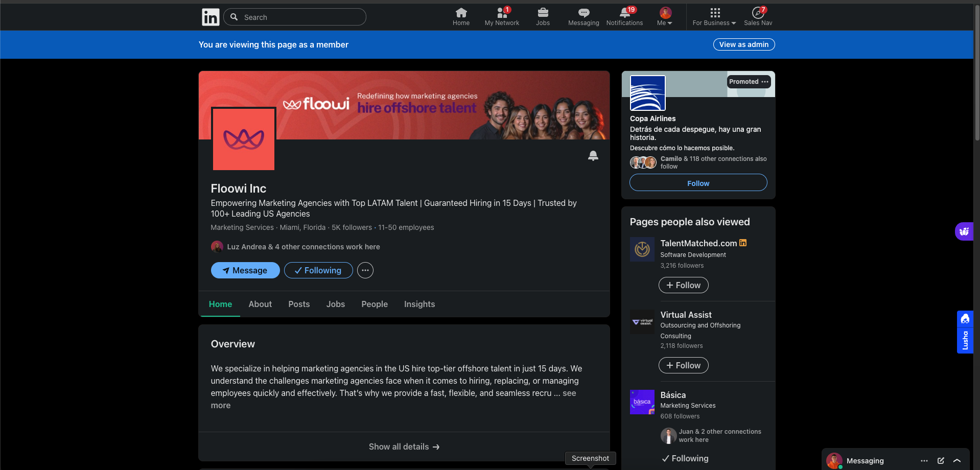Click the View as admin button
Viewport: 980px width, 470px height.
point(743,44)
